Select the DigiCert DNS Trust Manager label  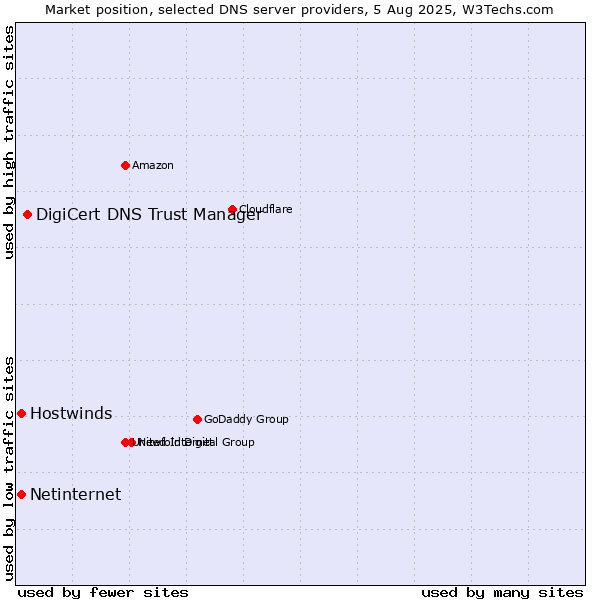(x=149, y=215)
